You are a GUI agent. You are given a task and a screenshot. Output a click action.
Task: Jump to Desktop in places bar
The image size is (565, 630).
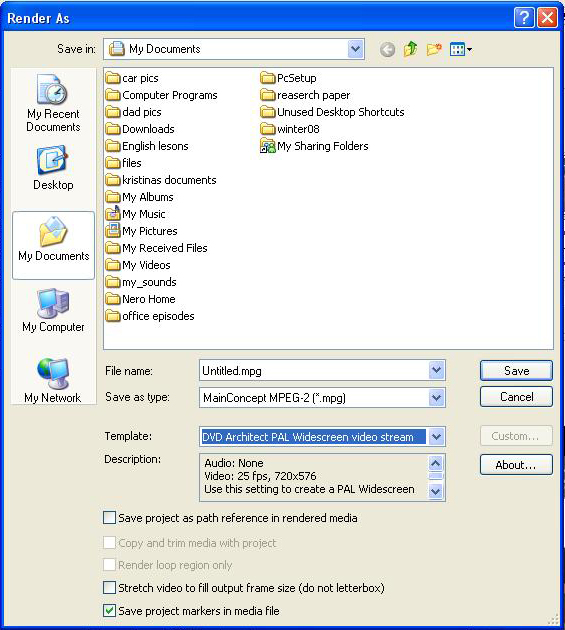53,168
